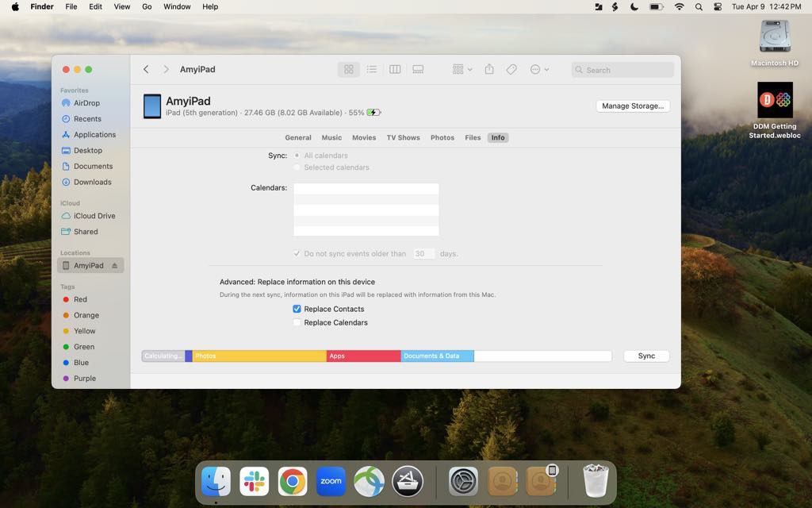Screen dimensions: 812x508
Task: Click the Manage Storage button
Action: [633, 106]
